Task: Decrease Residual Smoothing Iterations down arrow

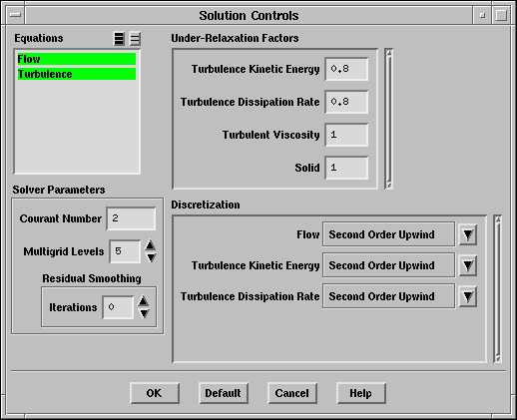Action: [x=144, y=313]
